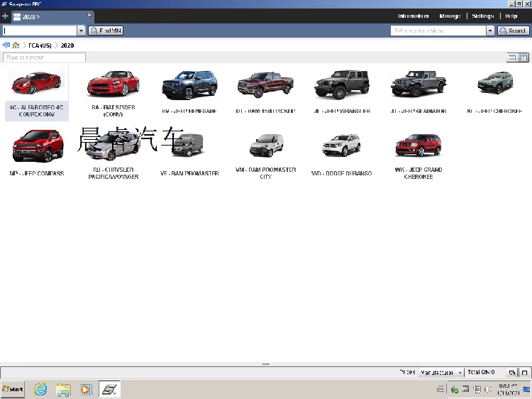532x399 pixels.
Task: Go to the home icon in breadcrumb
Action: pyautogui.click(x=16, y=45)
